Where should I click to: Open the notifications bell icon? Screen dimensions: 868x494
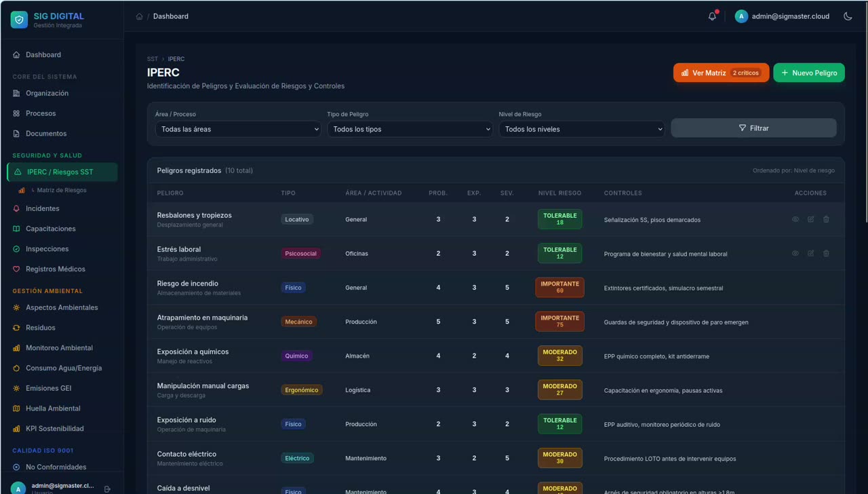click(712, 16)
